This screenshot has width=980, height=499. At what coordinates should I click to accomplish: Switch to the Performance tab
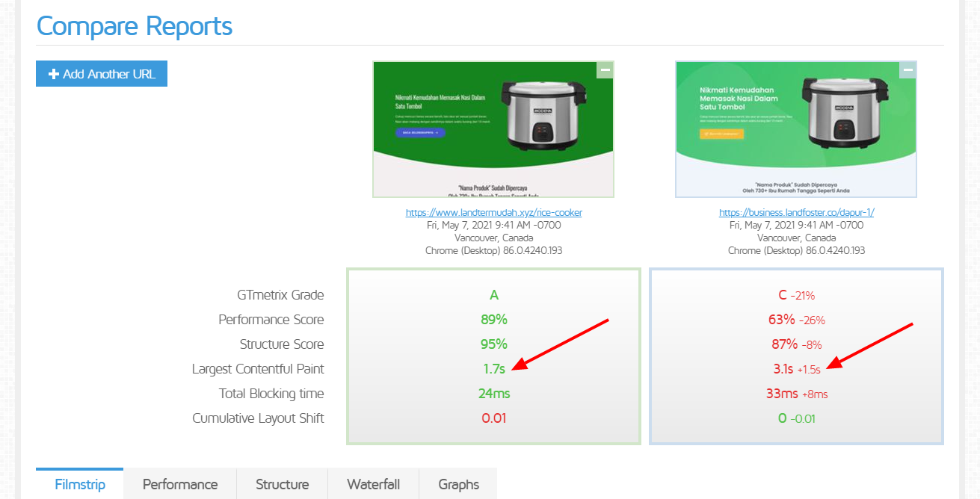[x=180, y=484]
